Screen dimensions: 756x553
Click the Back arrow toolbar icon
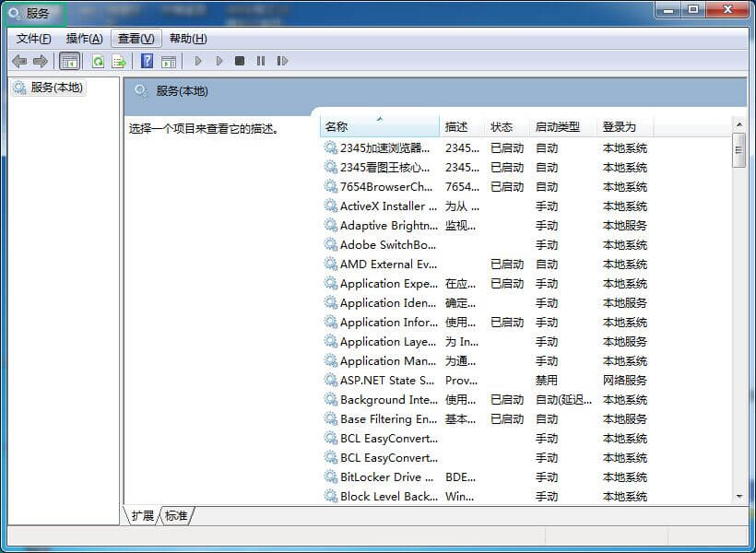click(x=19, y=62)
